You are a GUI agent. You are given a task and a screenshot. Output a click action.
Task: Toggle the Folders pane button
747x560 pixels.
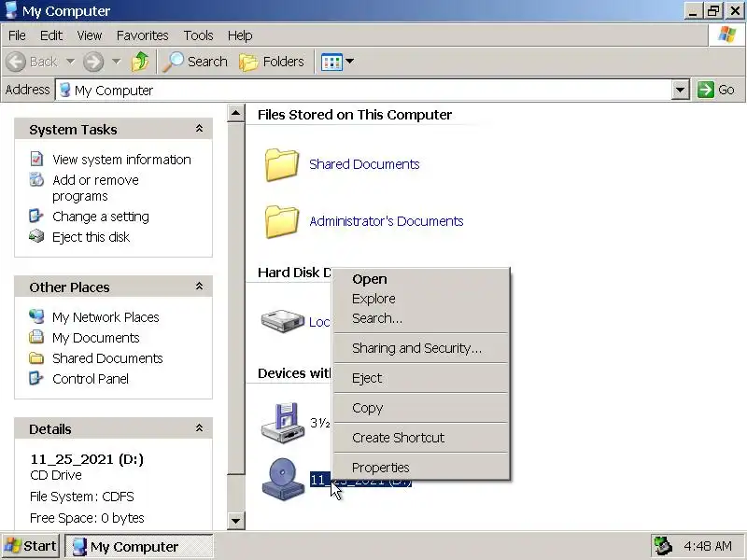[272, 62]
